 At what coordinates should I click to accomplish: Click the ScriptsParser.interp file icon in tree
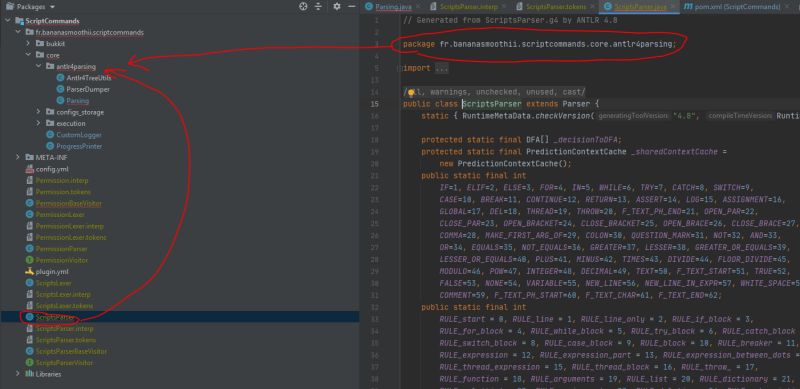30,328
